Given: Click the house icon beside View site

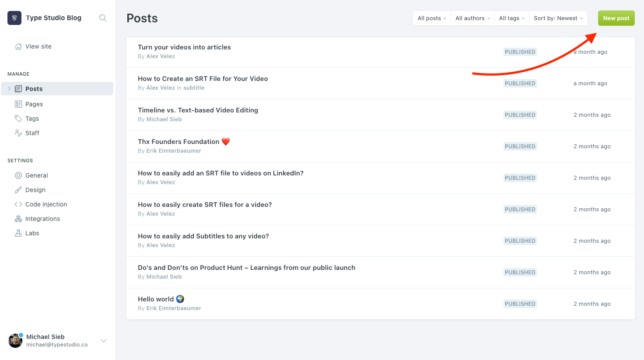Looking at the screenshot, I should 18,46.
